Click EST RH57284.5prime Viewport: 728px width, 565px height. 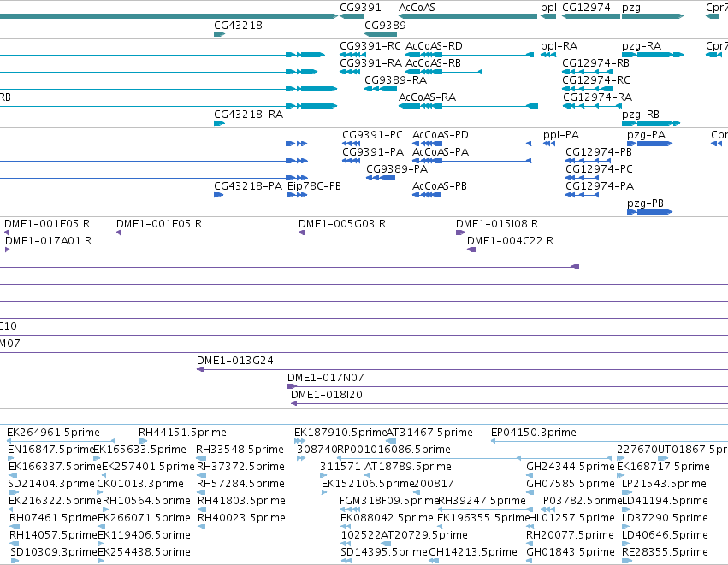(240, 485)
